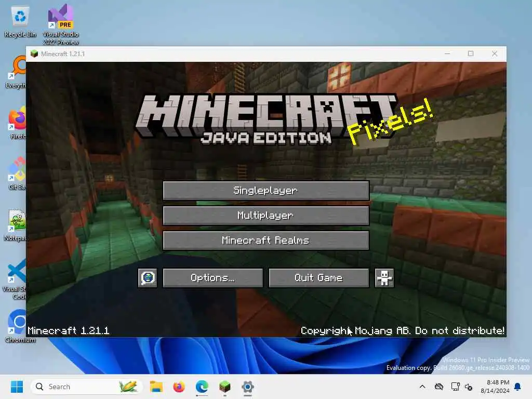This screenshot has width=532, height=399.
Task: Open Microsoft Edge from the taskbar
Action: coord(202,387)
